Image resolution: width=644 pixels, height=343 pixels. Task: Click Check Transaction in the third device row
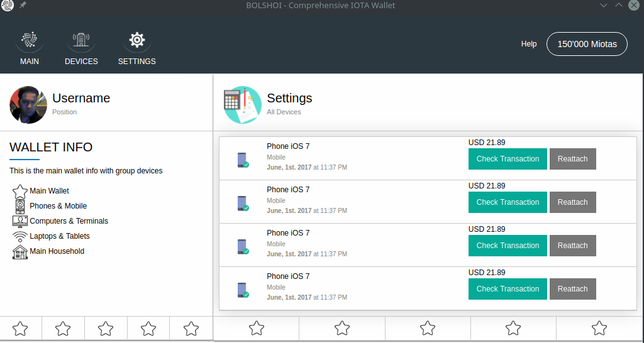click(x=508, y=246)
